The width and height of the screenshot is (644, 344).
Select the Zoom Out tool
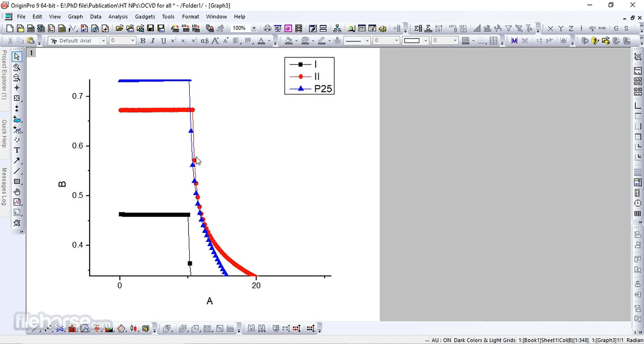click(17, 77)
